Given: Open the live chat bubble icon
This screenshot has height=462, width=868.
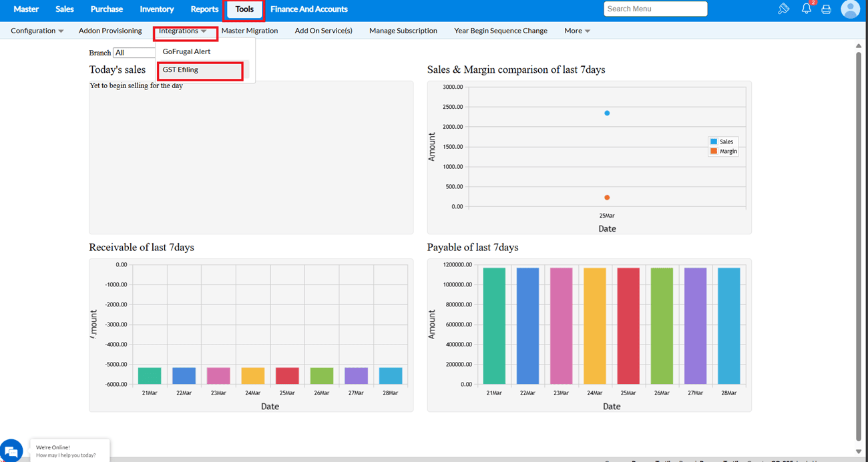Looking at the screenshot, I should [11, 452].
